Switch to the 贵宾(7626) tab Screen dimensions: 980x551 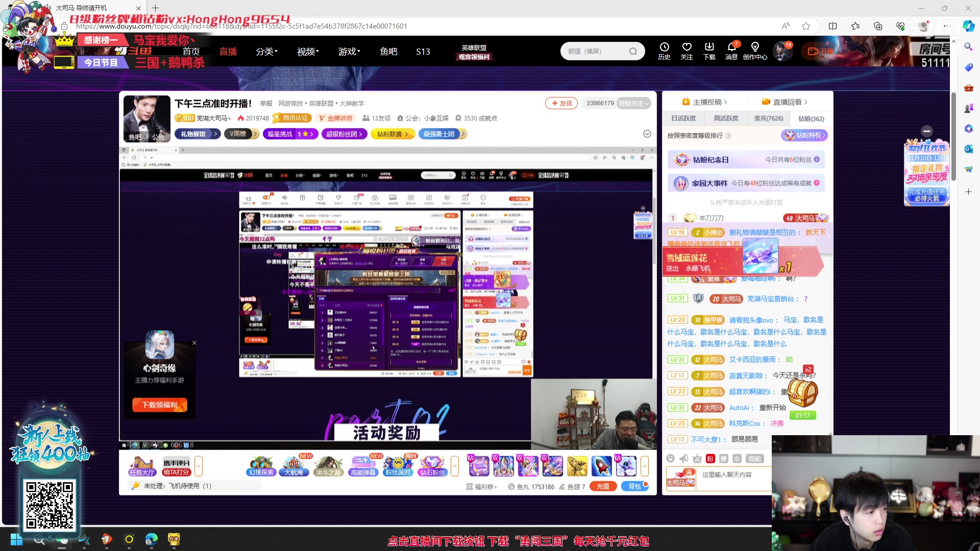(768, 118)
